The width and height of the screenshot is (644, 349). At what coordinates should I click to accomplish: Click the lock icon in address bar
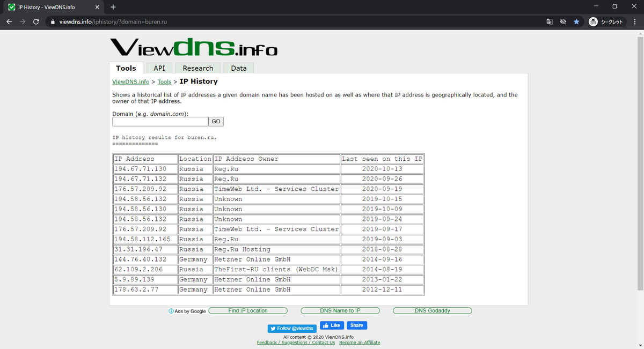53,22
